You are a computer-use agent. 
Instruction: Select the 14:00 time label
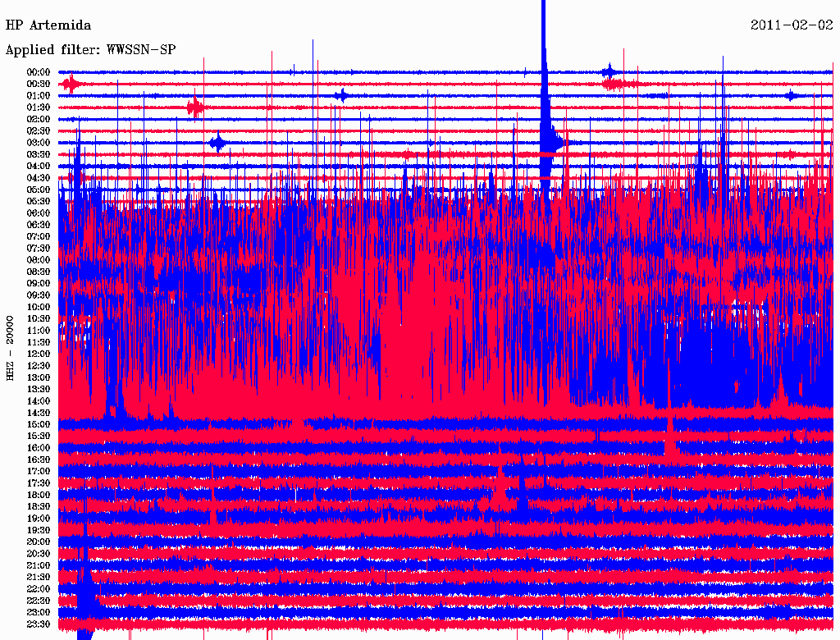tap(39, 401)
